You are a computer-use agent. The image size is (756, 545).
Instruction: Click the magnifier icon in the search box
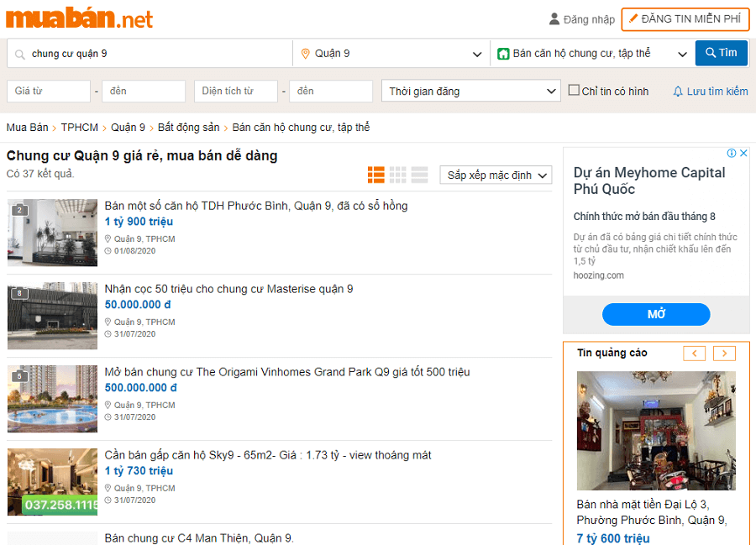click(20, 54)
